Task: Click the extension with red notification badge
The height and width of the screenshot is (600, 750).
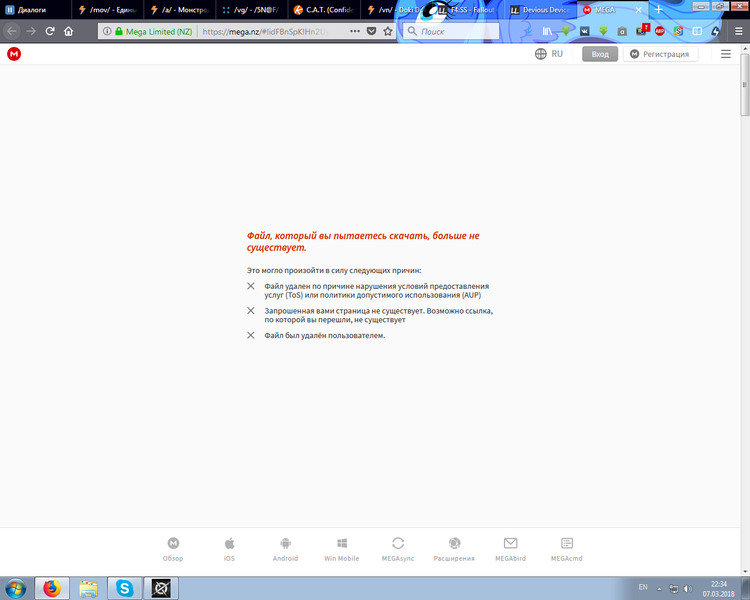Action: coord(642,30)
